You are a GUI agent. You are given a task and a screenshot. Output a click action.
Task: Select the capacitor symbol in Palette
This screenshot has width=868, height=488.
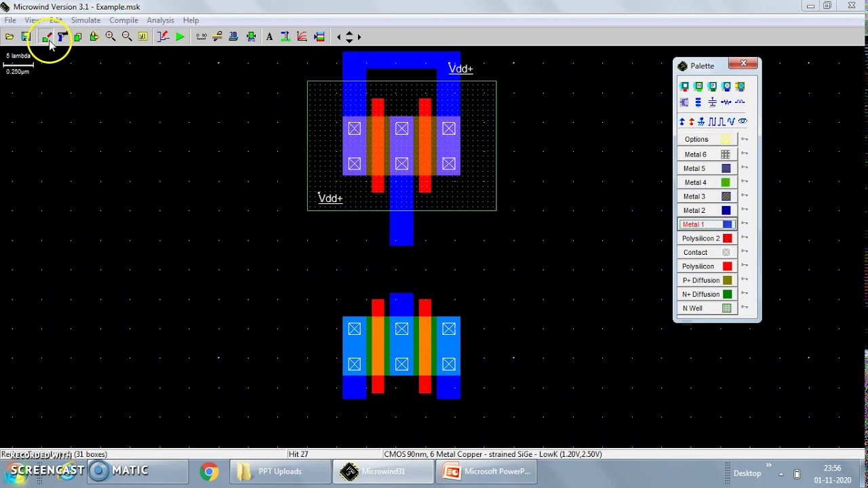pyautogui.click(x=713, y=102)
